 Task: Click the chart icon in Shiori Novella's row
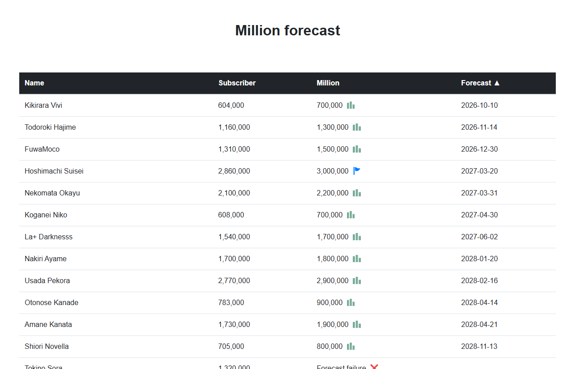pyautogui.click(x=351, y=347)
